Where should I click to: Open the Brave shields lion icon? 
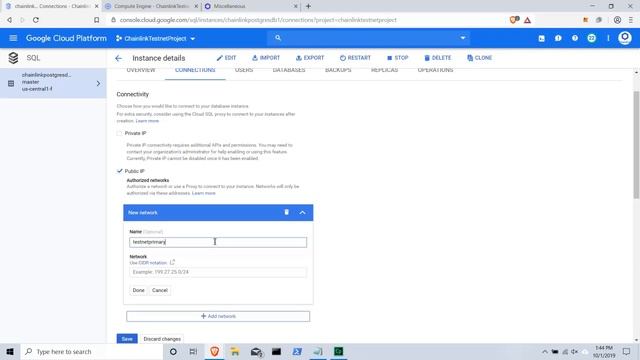(514, 20)
